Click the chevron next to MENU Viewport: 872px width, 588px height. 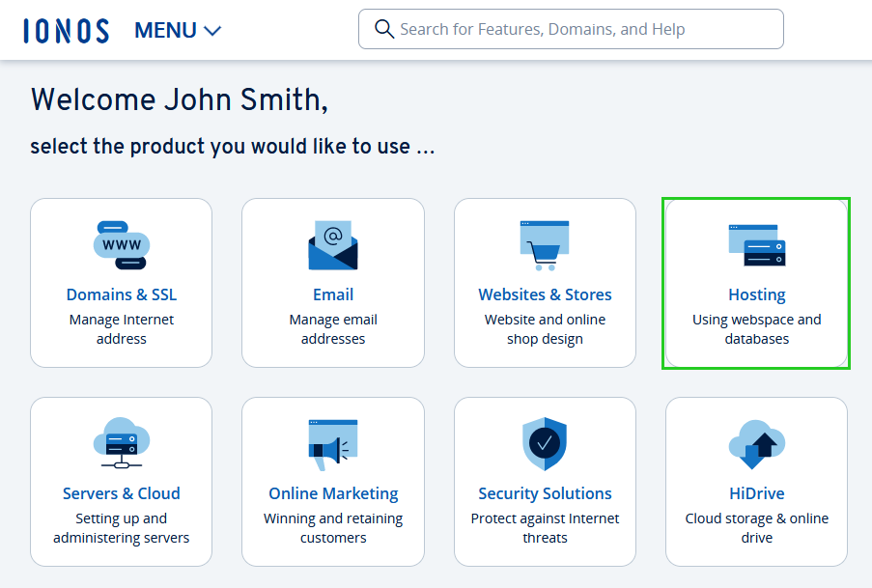tap(212, 31)
